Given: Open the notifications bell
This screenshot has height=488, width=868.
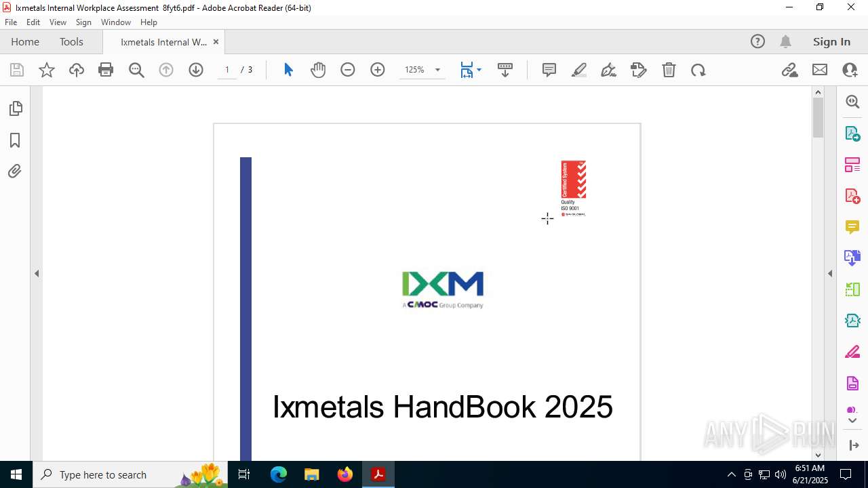Looking at the screenshot, I should (x=785, y=41).
